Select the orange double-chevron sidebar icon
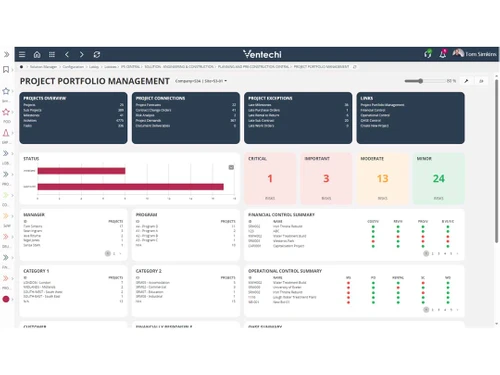Image resolution: width=500 pixels, height=375 pixels. pyautogui.click(x=6, y=216)
